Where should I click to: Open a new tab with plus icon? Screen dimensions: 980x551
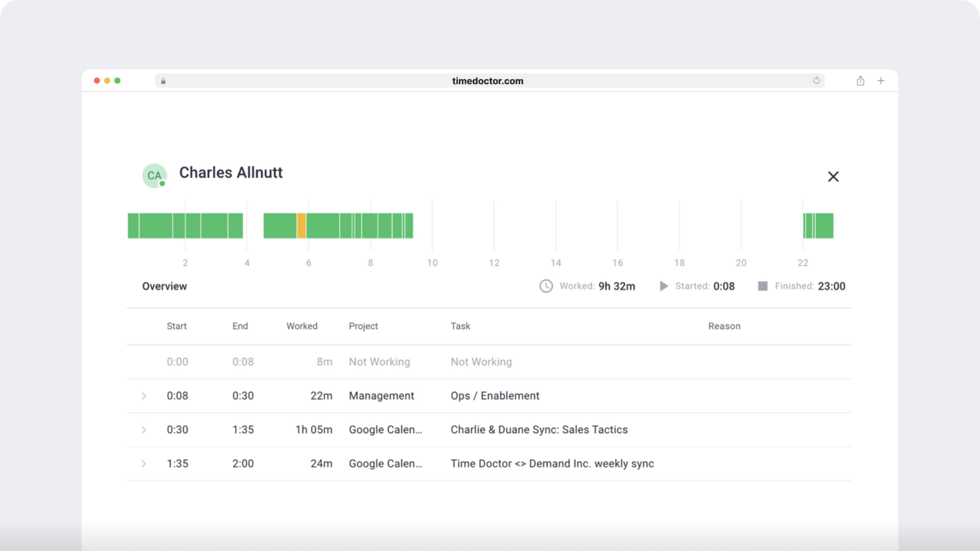point(880,81)
